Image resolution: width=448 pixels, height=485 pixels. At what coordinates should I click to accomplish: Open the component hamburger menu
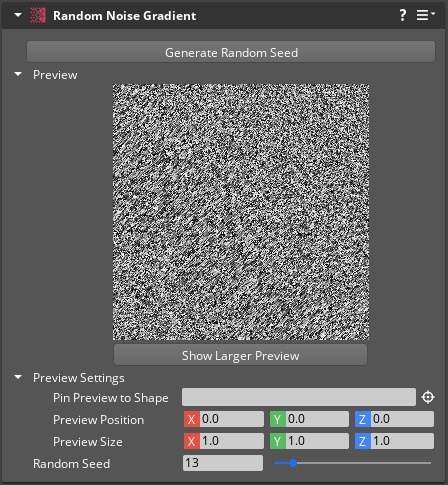(425, 15)
